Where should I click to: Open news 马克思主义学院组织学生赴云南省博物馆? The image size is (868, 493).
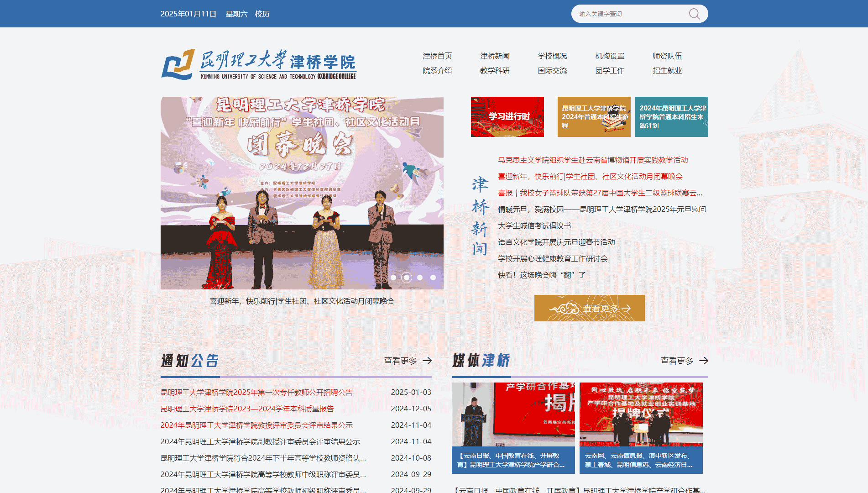593,160
